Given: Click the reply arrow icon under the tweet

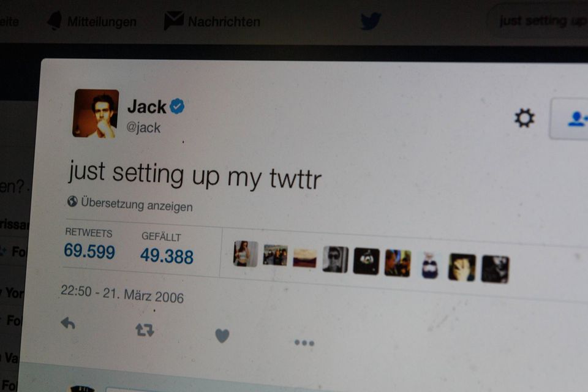Looking at the screenshot, I should coord(68,323).
